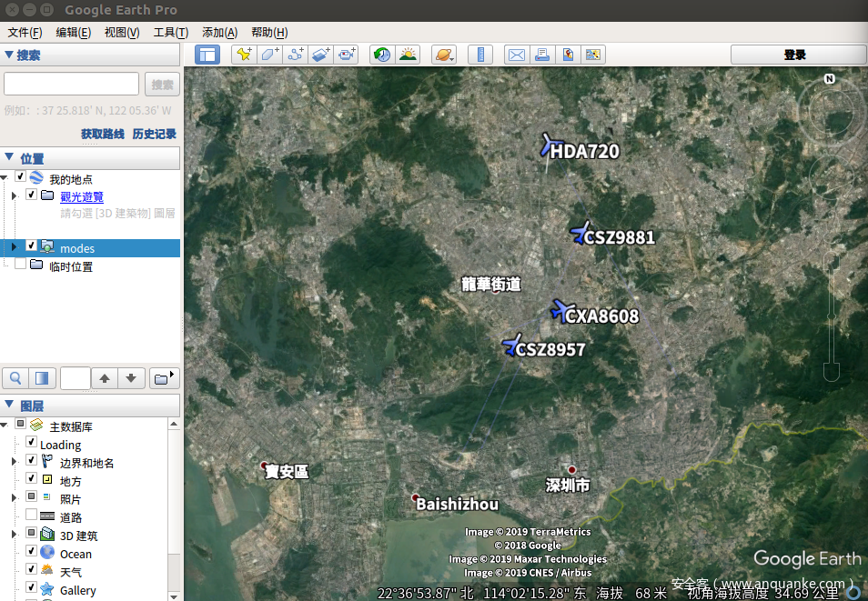Add a polygon from the toolbar
Screen dimensions: 868x601
269,55
